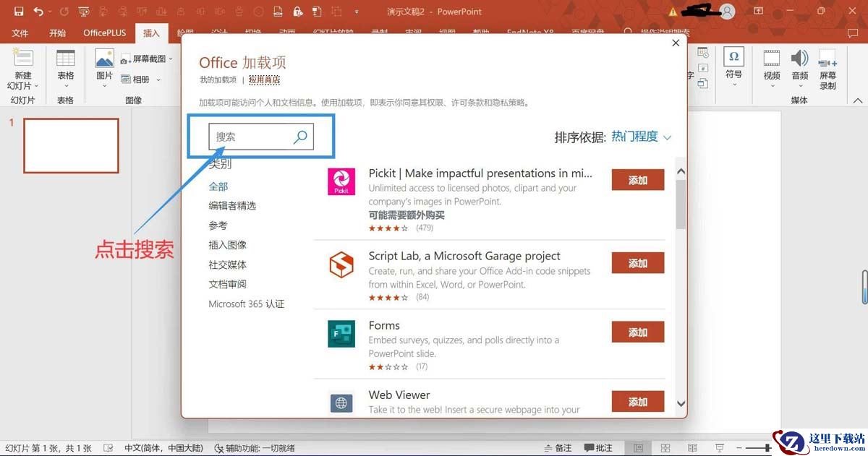
Task: Click the 搜索 search input field
Action: (x=261, y=137)
